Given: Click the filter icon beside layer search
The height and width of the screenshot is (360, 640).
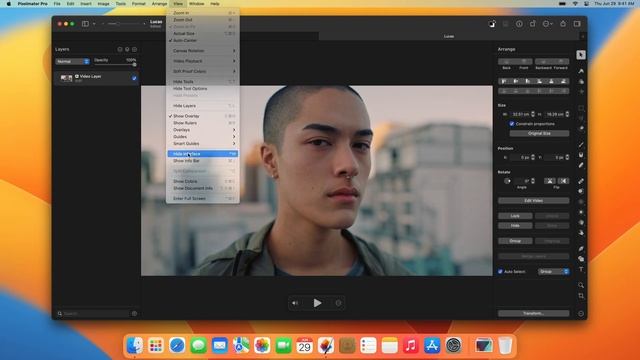Looking at the screenshot, I should pyautogui.click(x=134, y=313).
